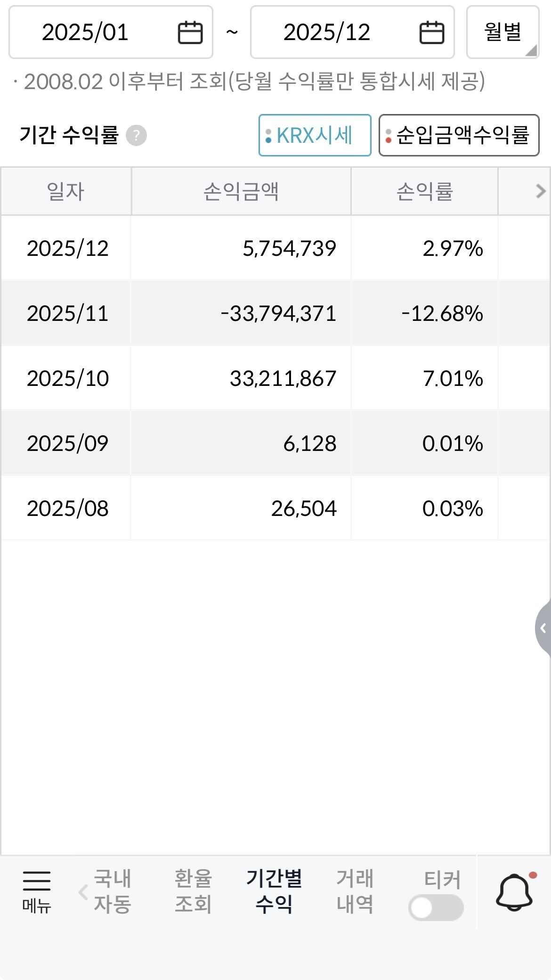The image size is (551, 980).
Task: Open the 월별 period dropdown
Action: click(x=502, y=32)
